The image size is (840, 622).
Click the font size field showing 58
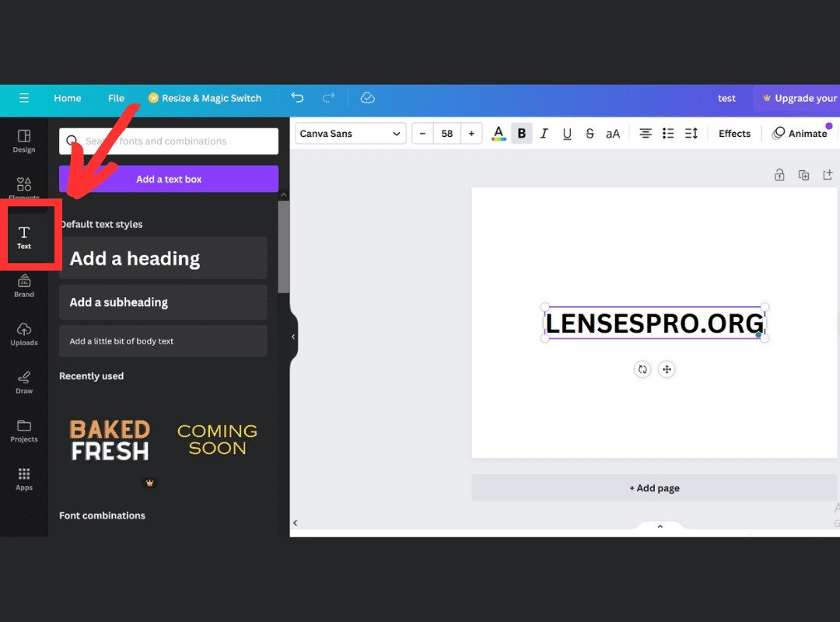446,134
